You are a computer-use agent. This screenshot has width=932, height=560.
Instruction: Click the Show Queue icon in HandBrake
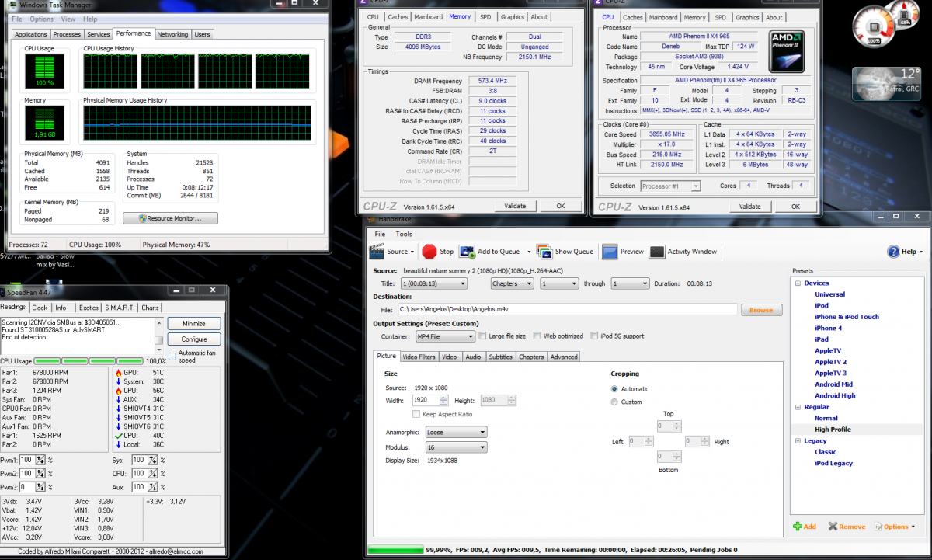(x=544, y=251)
